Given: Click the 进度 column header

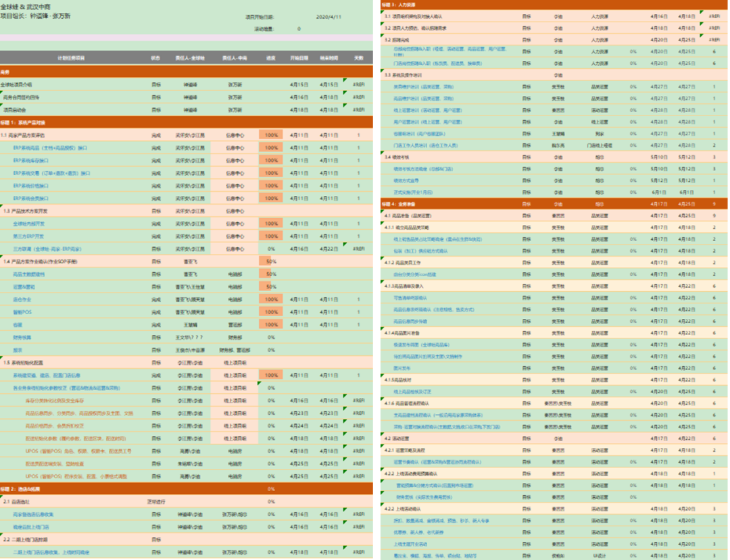Looking at the screenshot, I should pos(270,58).
